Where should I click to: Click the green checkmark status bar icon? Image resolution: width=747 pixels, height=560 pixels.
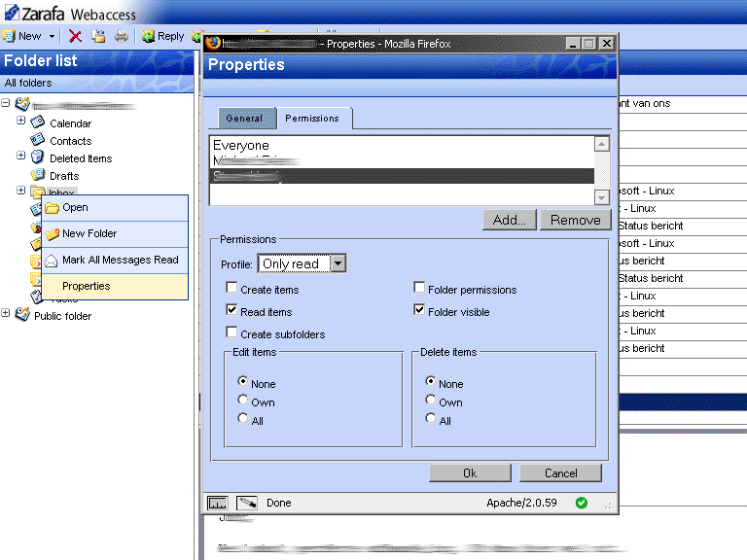[582, 503]
